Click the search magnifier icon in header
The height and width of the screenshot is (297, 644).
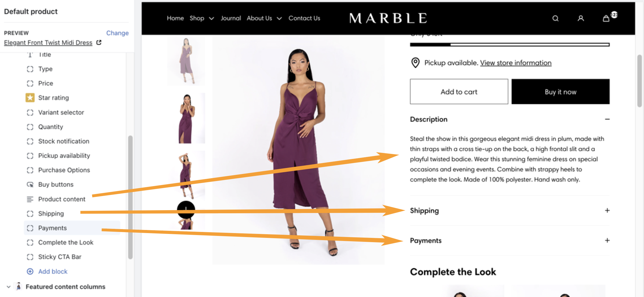tap(556, 18)
